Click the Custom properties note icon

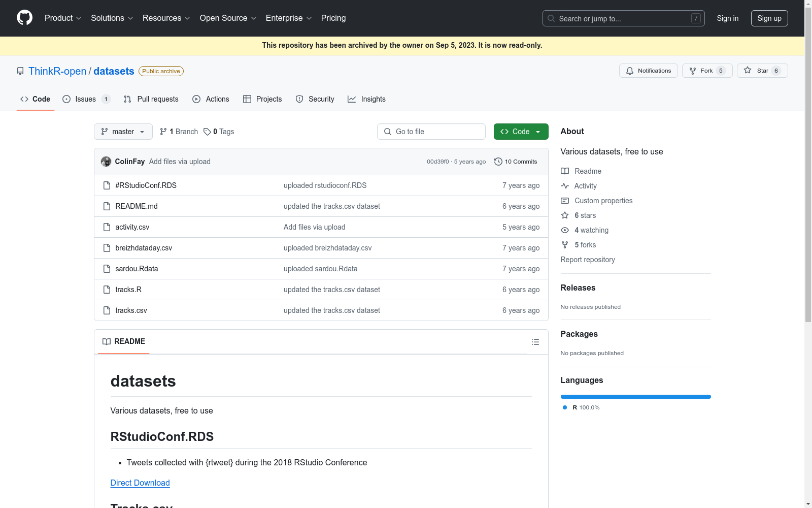tap(565, 201)
